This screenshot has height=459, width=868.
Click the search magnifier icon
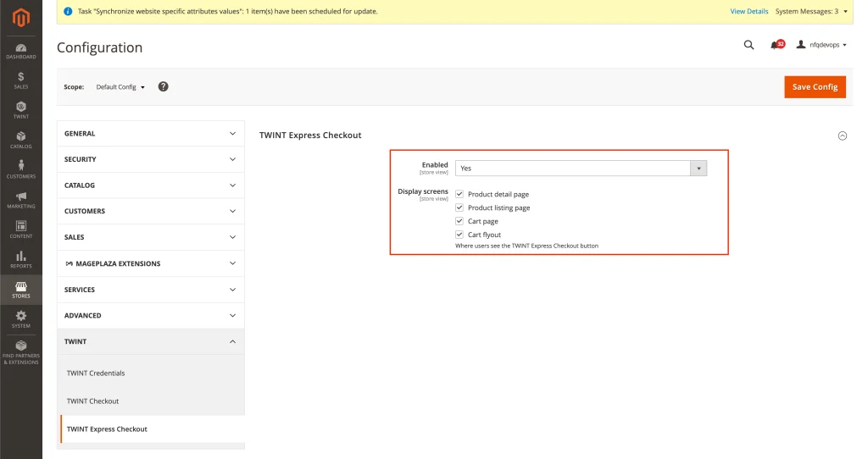click(748, 45)
